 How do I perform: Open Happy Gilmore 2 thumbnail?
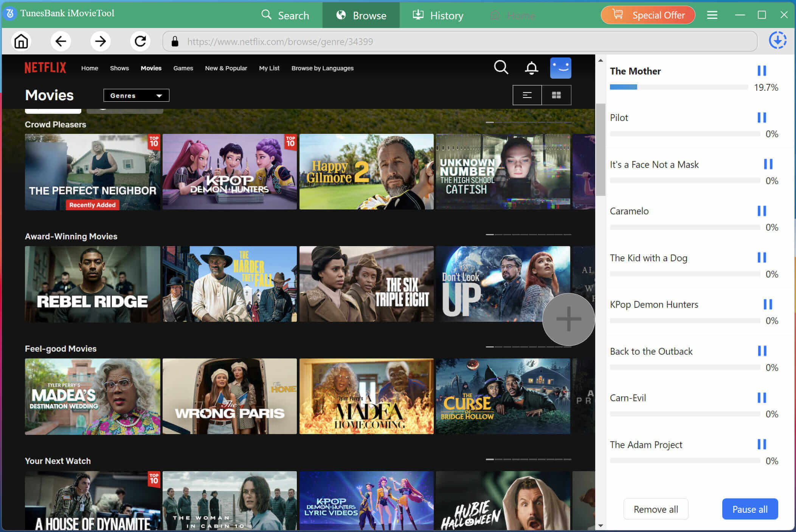click(x=366, y=172)
